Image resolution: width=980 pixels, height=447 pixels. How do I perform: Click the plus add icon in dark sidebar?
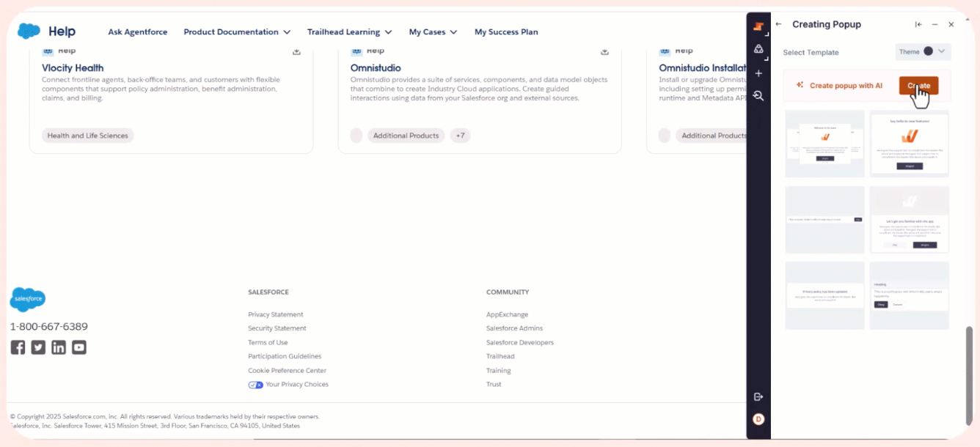point(758,73)
